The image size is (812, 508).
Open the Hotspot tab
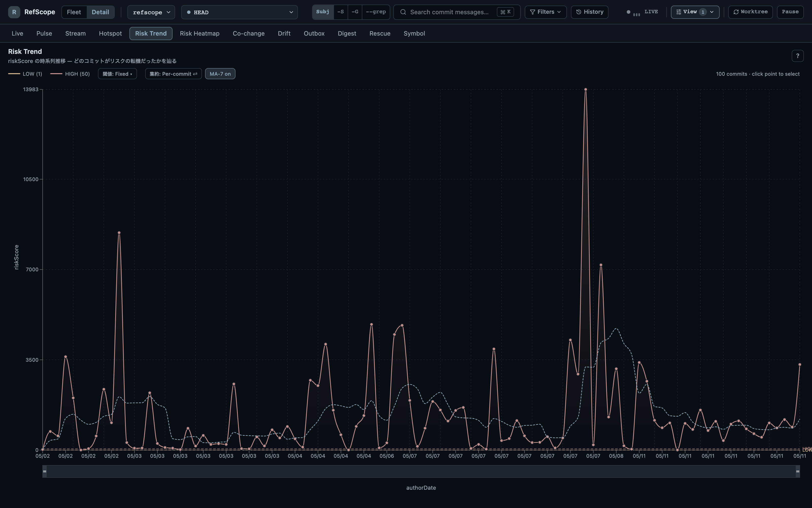point(110,34)
